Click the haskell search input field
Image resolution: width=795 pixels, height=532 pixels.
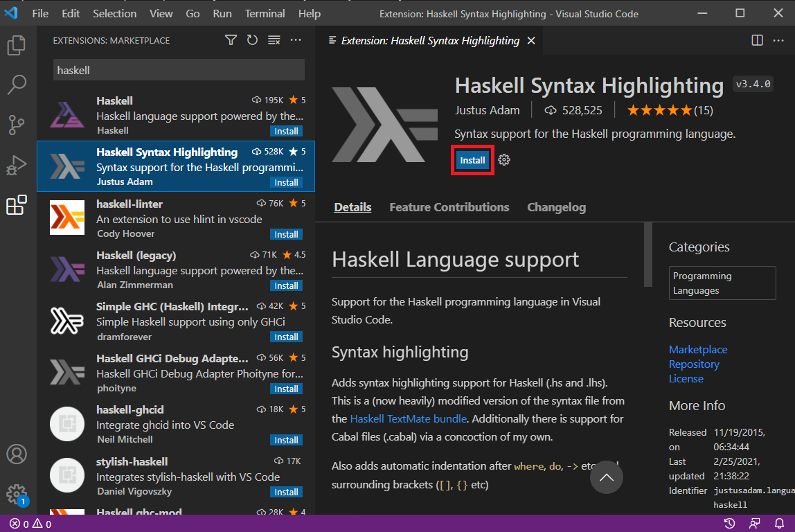pyautogui.click(x=179, y=70)
